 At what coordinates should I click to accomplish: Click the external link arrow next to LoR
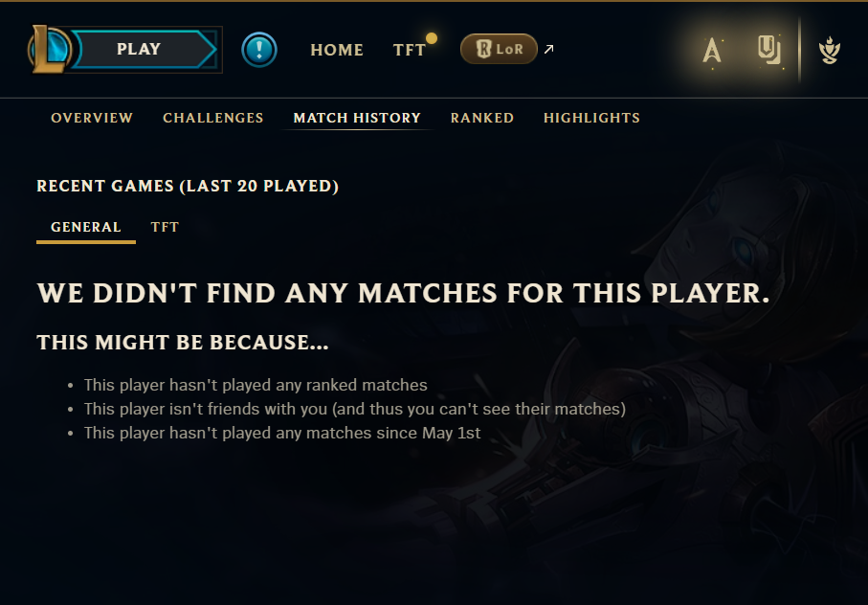548,49
